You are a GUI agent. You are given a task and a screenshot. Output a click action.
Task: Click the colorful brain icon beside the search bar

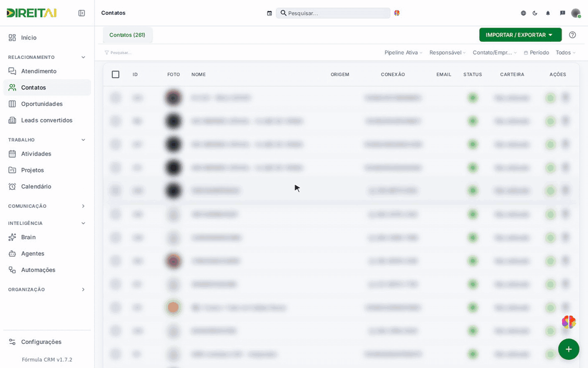pyautogui.click(x=397, y=13)
